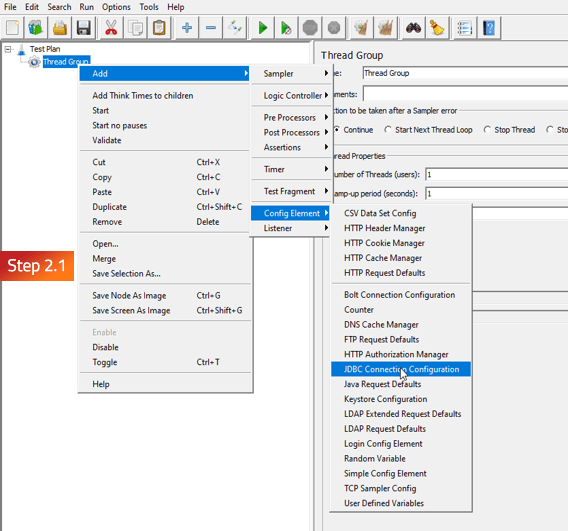Viewport: 568px width, 531px height.
Task: Click the Collapse all minus icon
Action: click(x=211, y=28)
